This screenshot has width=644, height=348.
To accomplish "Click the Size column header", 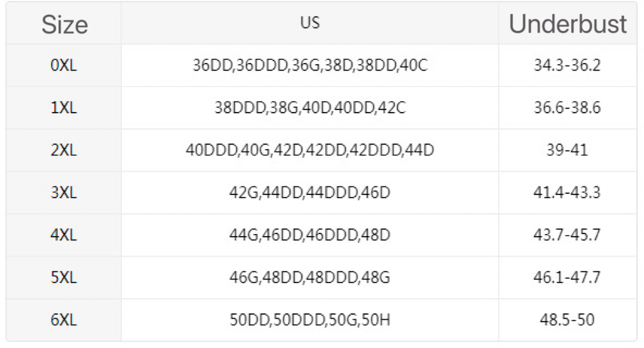I will tap(64, 25).
